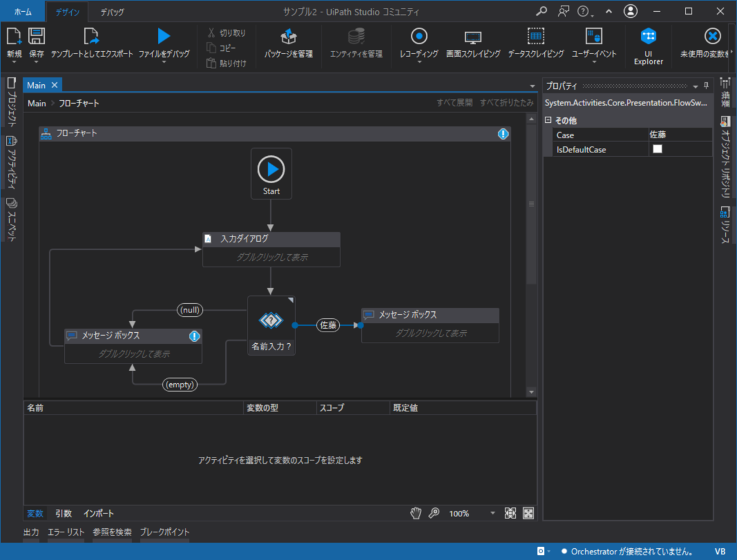Image resolution: width=737 pixels, height=560 pixels.
Task: Pin the プロパティ panel
Action: 706,86
